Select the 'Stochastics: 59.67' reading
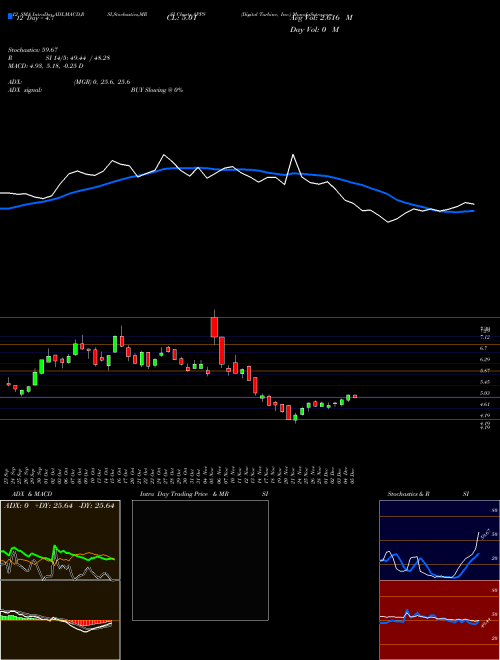The height and width of the screenshot is (660, 500). click(33, 50)
